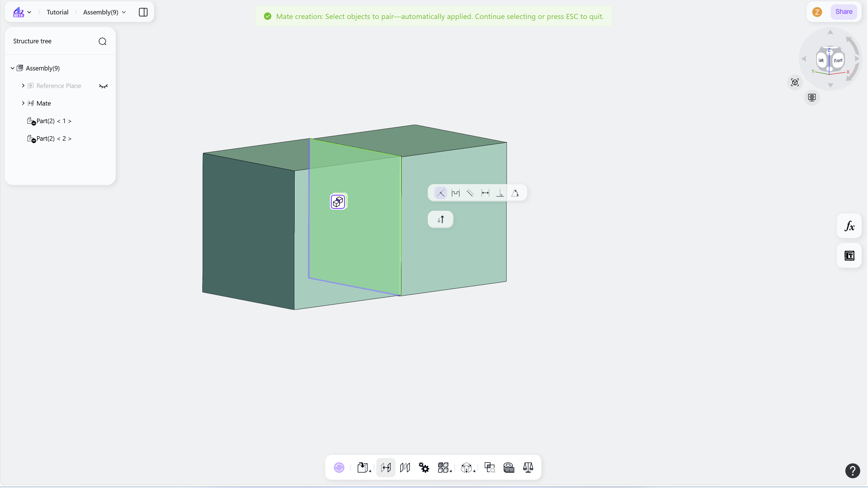Run the interference check tool
The height and width of the screenshot is (488, 868).
490,467
